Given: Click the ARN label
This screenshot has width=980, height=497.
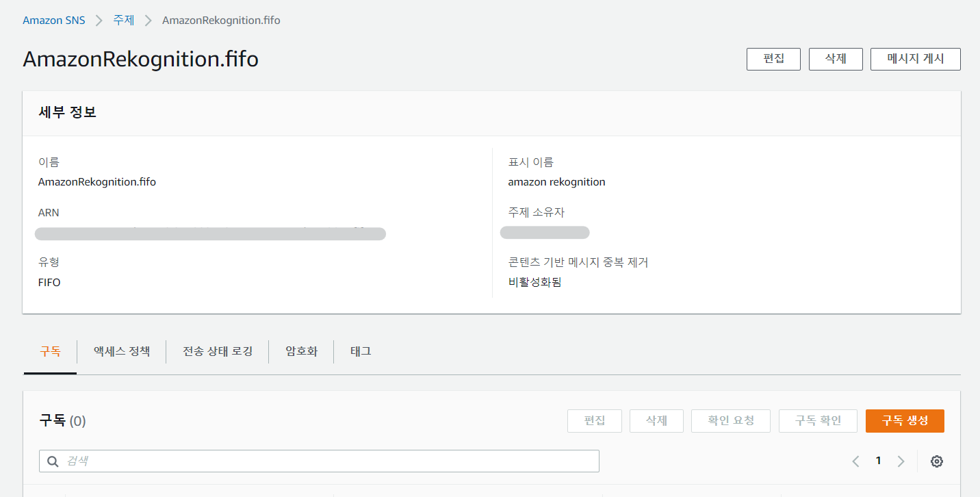Looking at the screenshot, I should [x=49, y=213].
